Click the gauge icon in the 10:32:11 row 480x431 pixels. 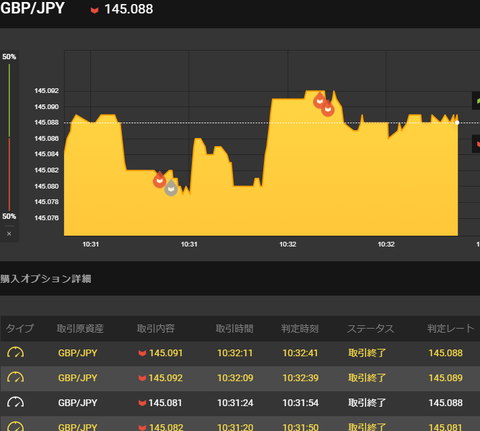(x=15, y=353)
